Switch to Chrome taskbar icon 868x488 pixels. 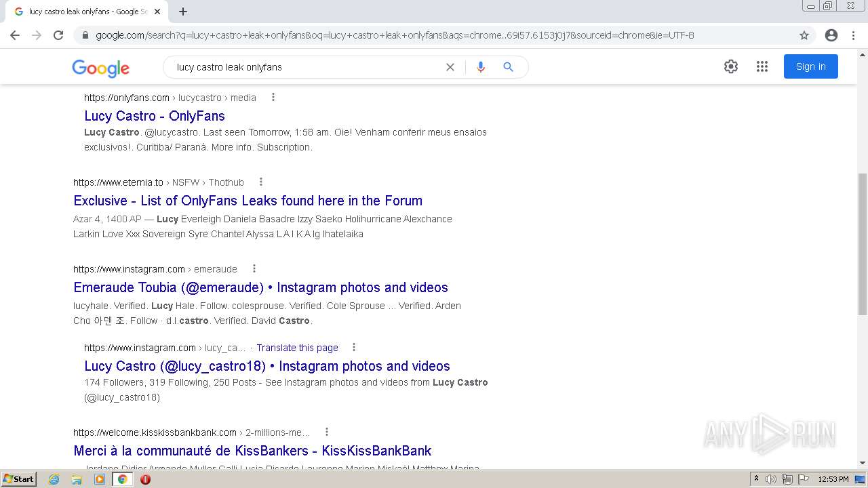point(122,479)
